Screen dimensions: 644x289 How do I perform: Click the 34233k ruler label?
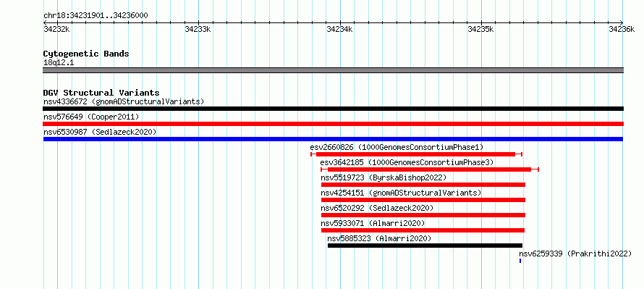pyautogui.click(x=198, y=29)
